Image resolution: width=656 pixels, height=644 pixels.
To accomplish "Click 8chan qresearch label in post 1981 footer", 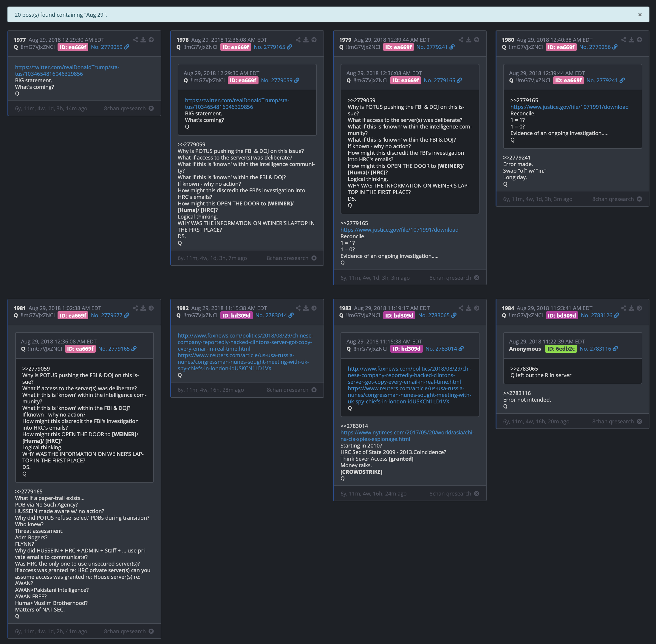I will coord(125,631).
